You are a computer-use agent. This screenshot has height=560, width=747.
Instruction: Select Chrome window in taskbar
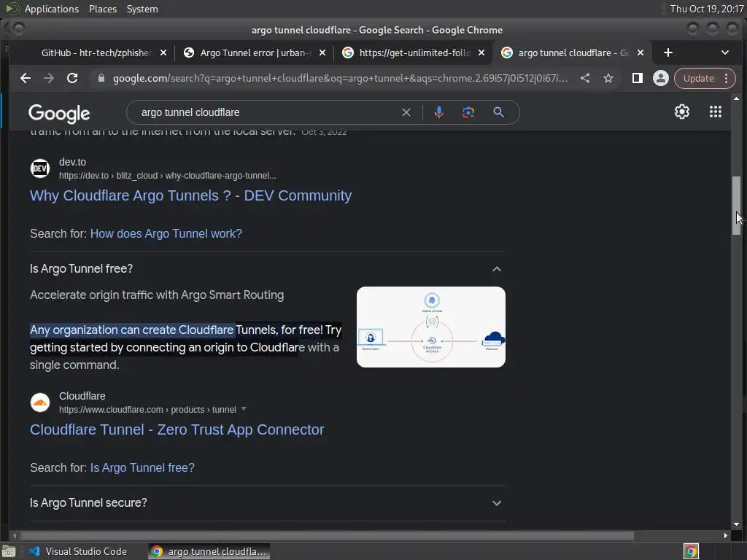point(209,551)
